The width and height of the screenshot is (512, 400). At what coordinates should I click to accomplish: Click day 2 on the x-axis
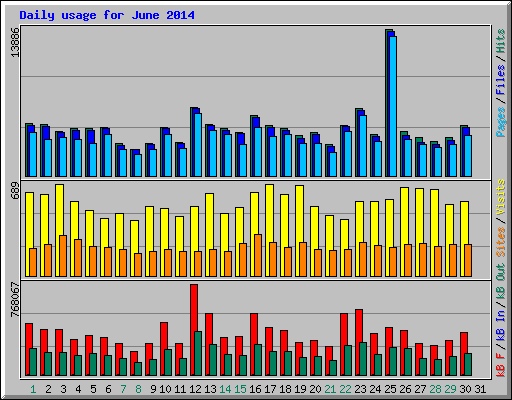[x=48, y=389]
